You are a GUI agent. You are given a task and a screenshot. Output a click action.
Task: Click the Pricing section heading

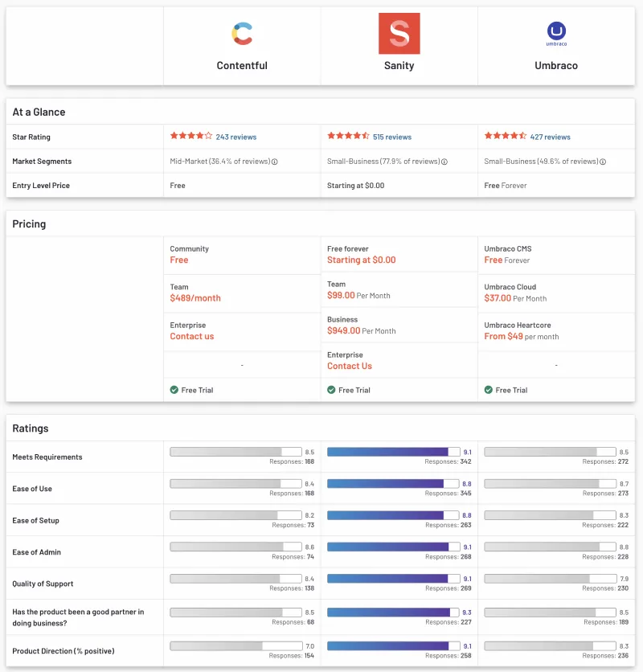[x=29, y=224]
